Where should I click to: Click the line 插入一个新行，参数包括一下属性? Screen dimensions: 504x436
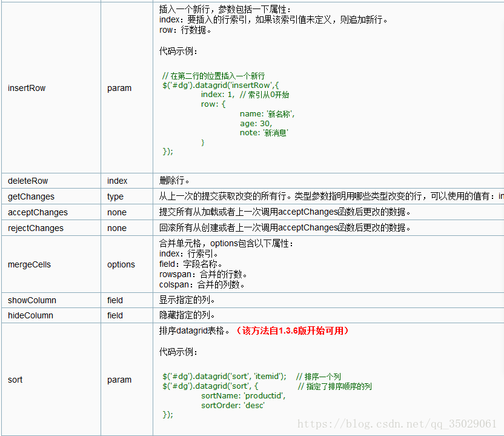tap(225, 9)
